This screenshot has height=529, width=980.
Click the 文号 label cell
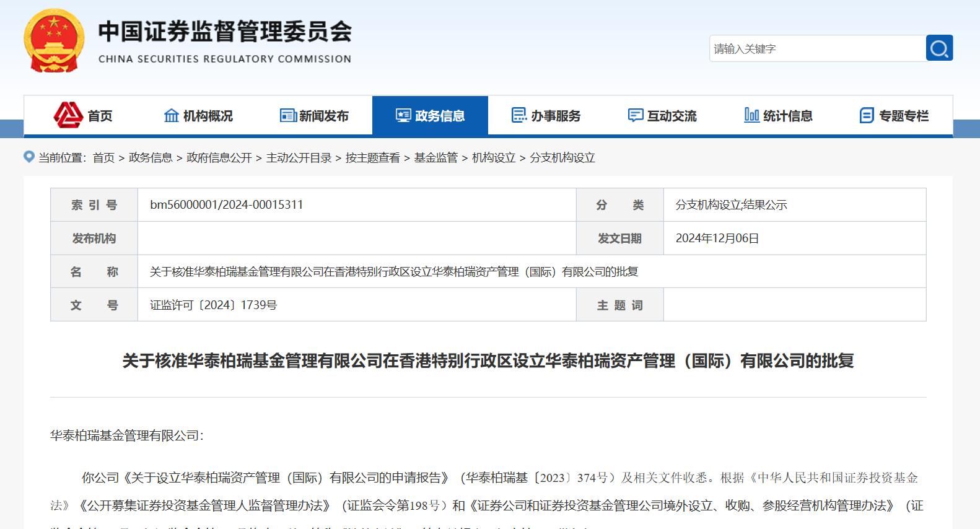click(x=94, y=305)
